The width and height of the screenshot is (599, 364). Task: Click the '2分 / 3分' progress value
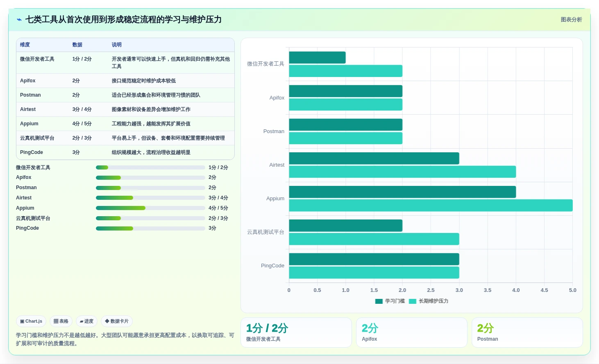click(218, 218)
